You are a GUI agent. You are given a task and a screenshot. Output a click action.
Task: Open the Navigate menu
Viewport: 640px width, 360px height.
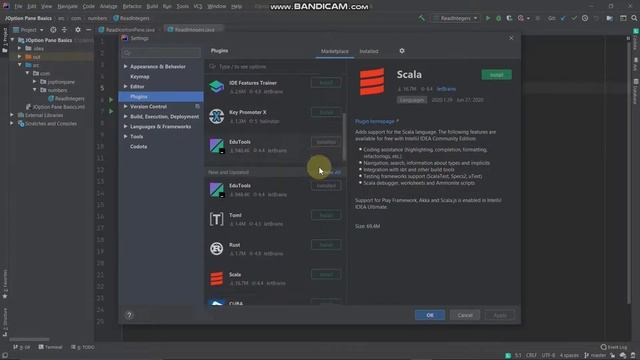67,6
